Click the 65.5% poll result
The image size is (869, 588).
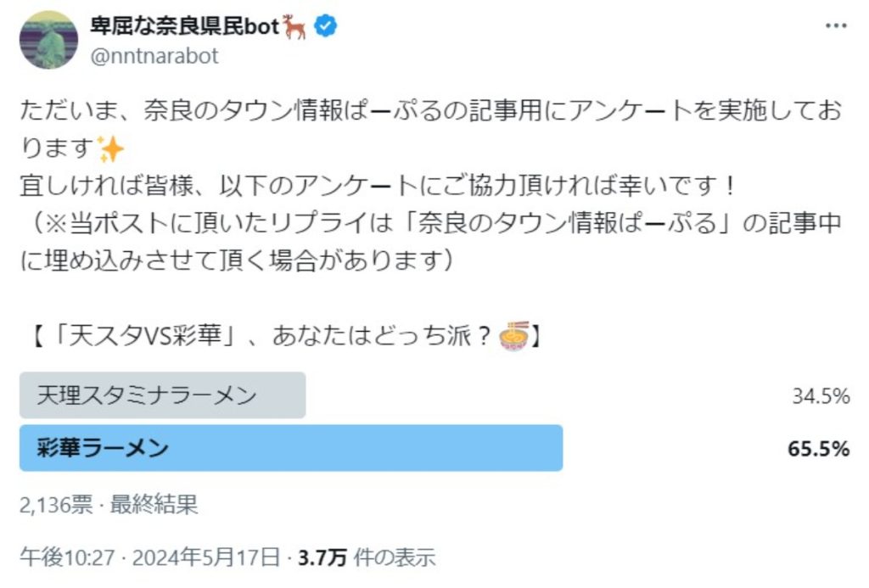click(819, 449)
